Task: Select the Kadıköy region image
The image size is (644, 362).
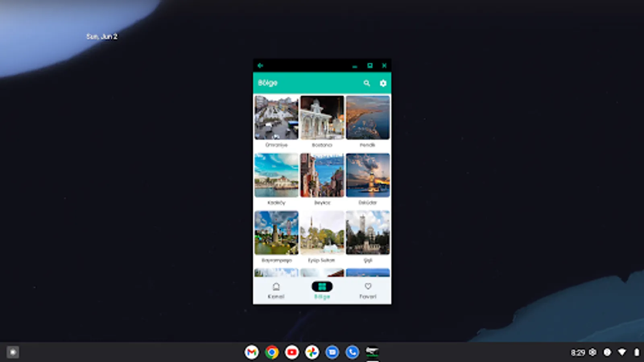Action: [x=276, y=175]
